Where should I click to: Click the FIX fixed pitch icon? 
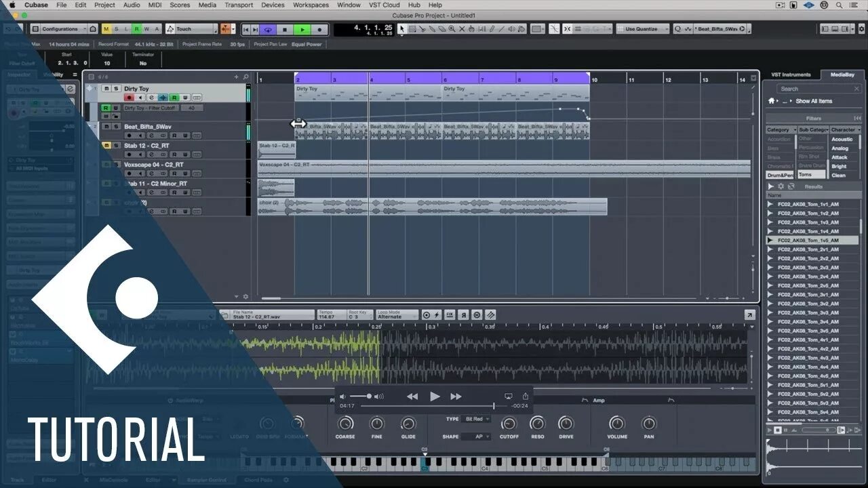pos(450,315)
